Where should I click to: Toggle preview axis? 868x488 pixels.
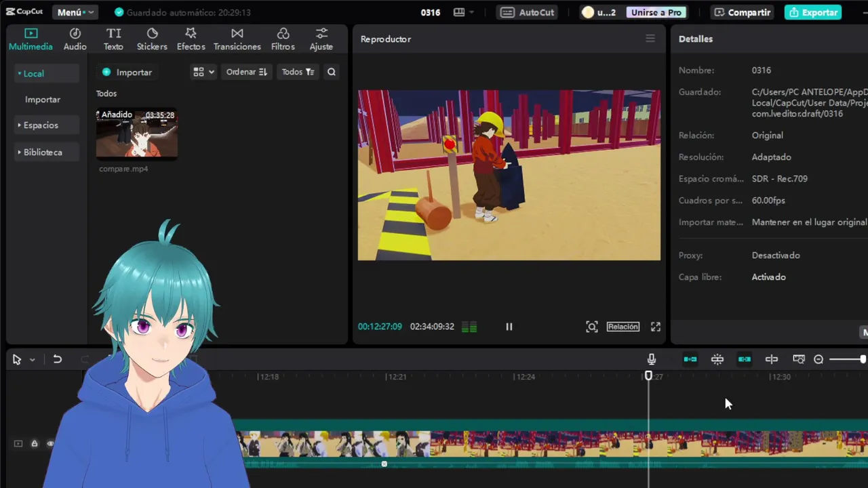(772, 359)
